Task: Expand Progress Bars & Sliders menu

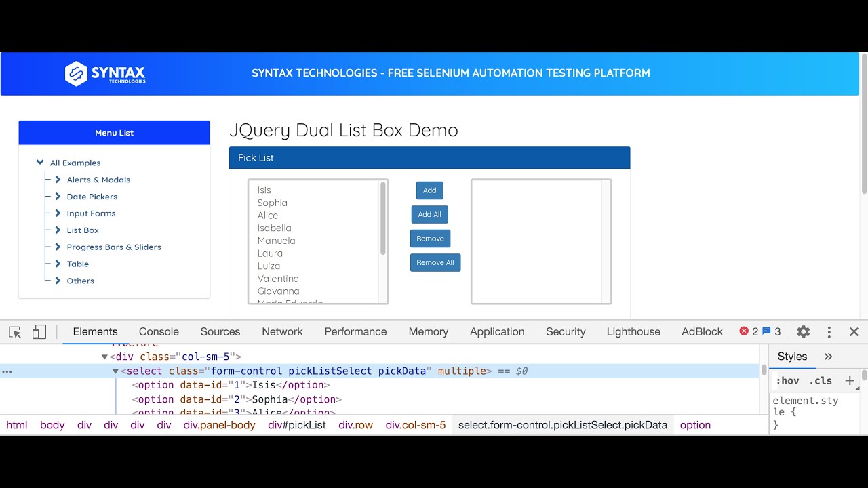Action: tap(58, 247)
